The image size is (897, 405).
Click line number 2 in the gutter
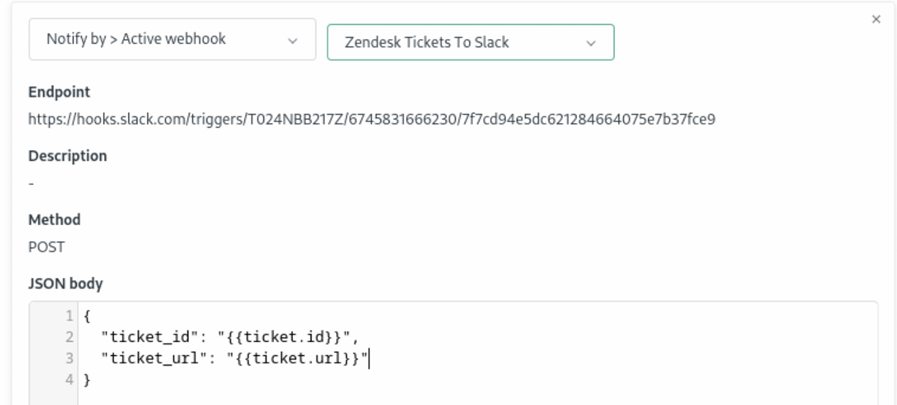pyautogui.click(x=68, y=338)
